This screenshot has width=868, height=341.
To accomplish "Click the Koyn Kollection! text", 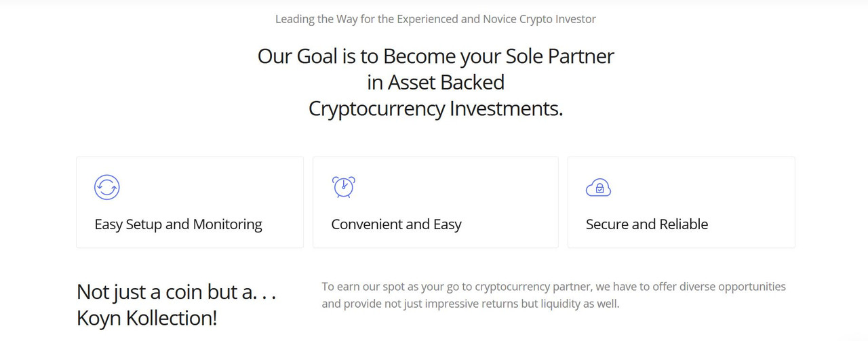I will [x=147, y=319].
